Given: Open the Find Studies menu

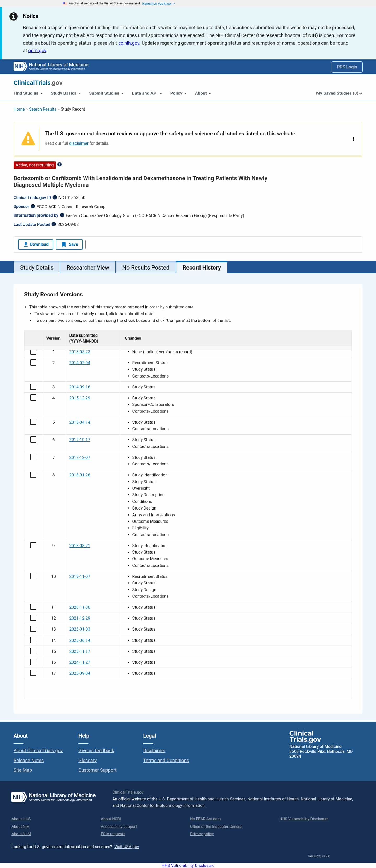Looking at the screenshot, I should pos(28,93).
